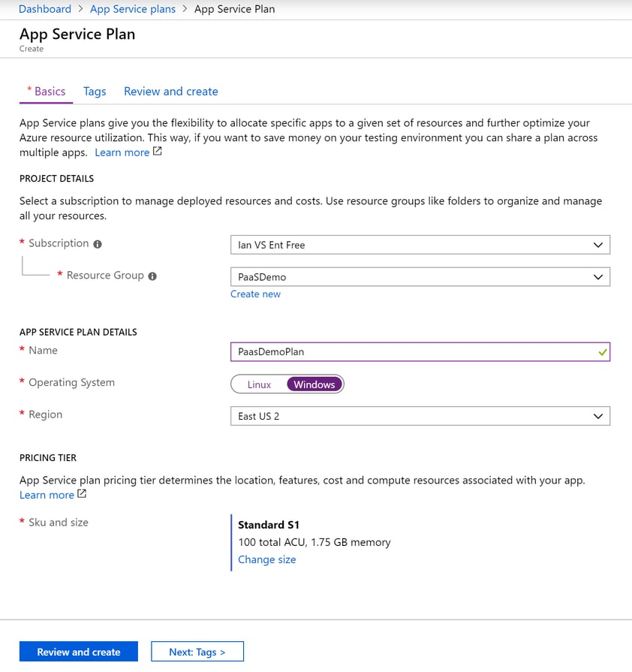
Task: Open the Subscription dropdown
Action: [x=420, y=245]
